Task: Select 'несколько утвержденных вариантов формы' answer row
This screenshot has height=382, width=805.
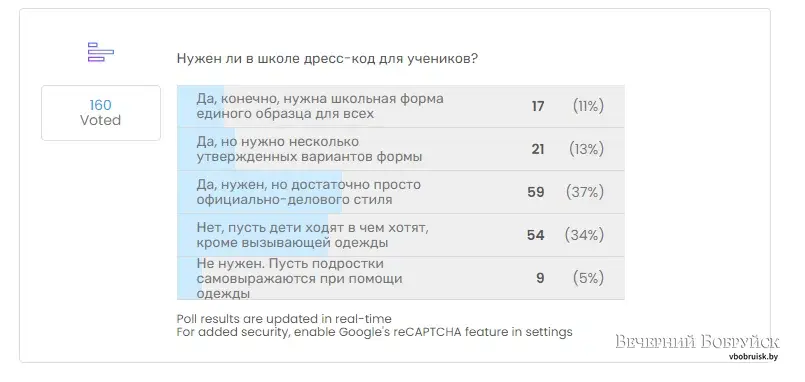Action: coord(400,149)
